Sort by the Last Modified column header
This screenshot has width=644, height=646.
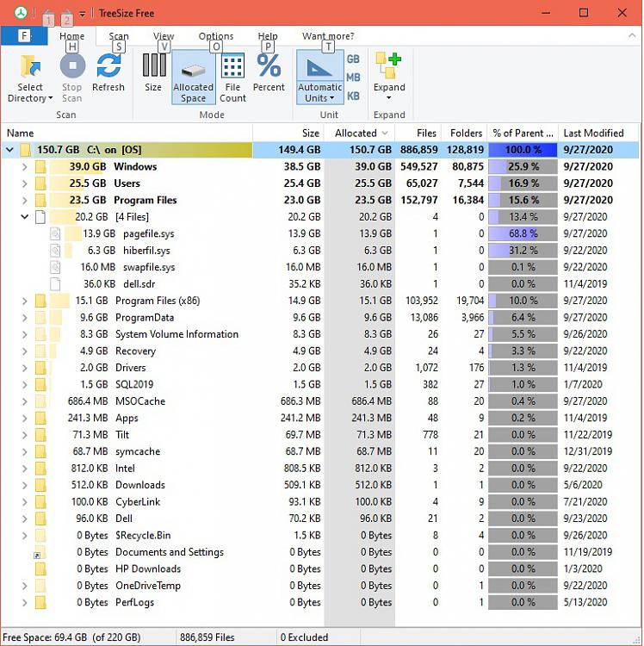click(x=598, y=133)
